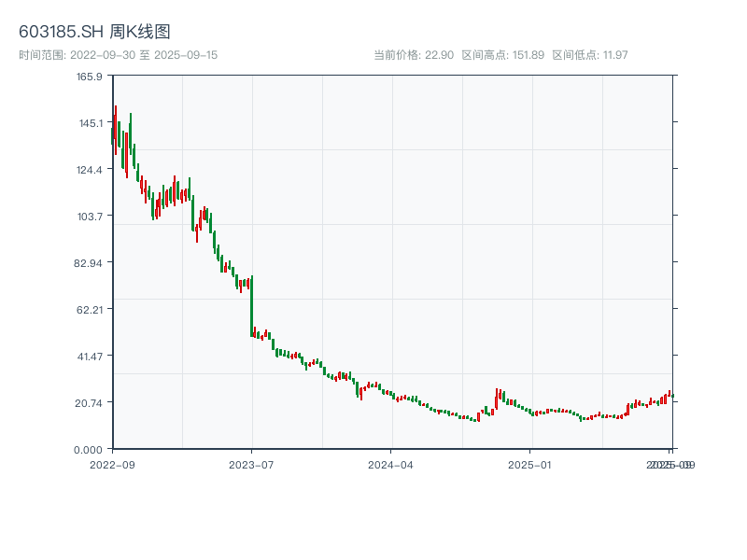Click the 82.94 y-axis tick label

(x=87, y=262)
